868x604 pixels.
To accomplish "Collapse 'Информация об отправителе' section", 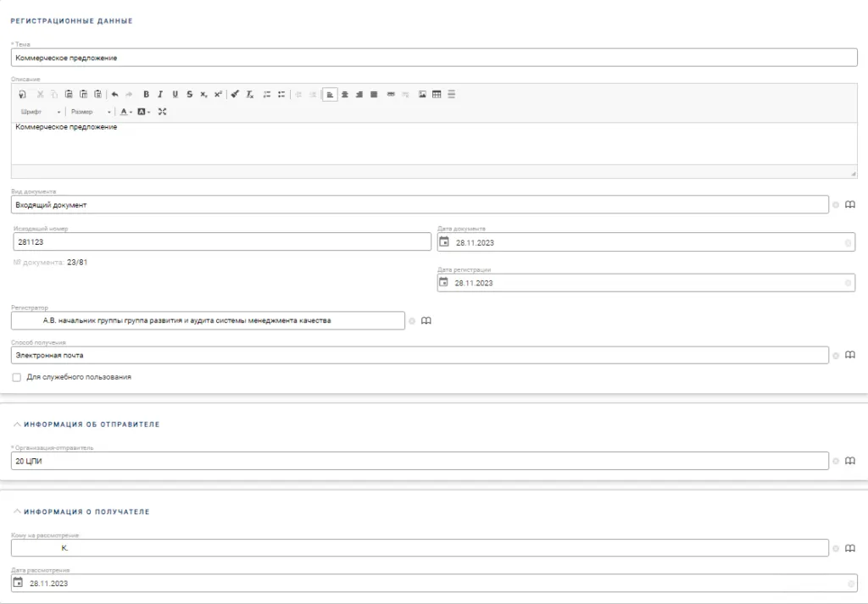I will (18, 424).
